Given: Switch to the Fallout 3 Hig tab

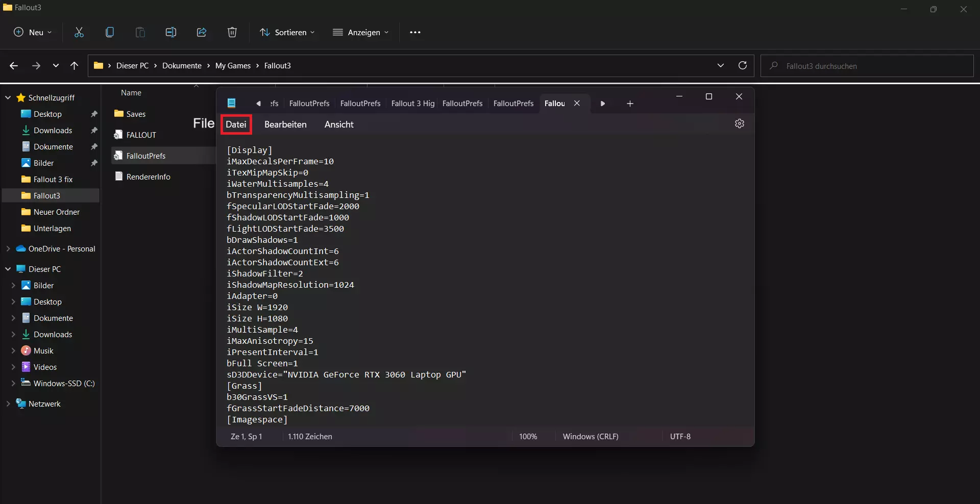Looking at the screenshot, I should [413, 104].
